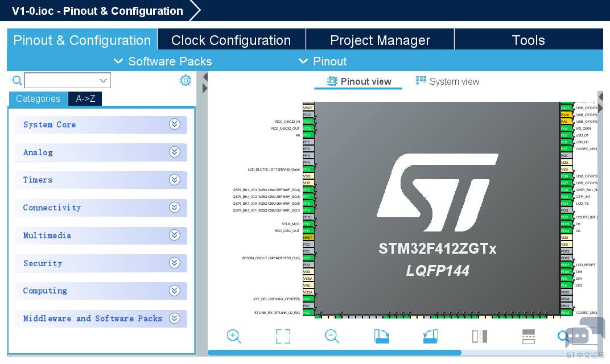Select pin PD11 labeled LCD_RESET
This screenshot has height=364, width=610.
click(x=566, y=264)
